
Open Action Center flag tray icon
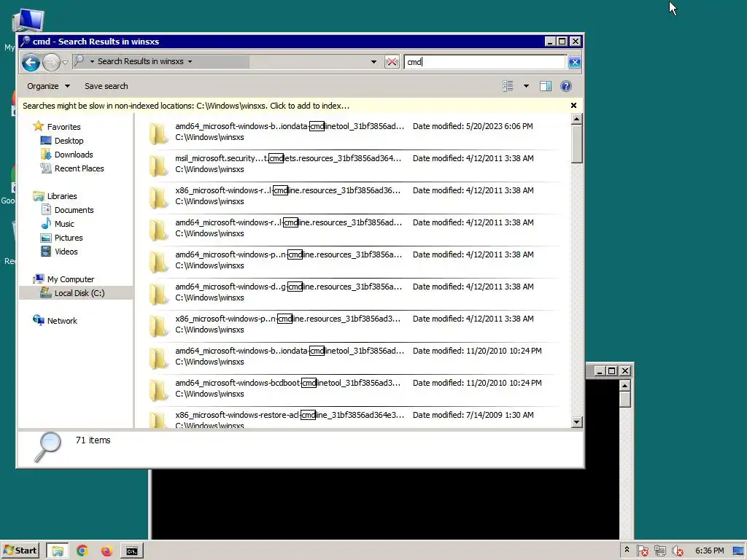pyautogui.click(x=642, y=551)
